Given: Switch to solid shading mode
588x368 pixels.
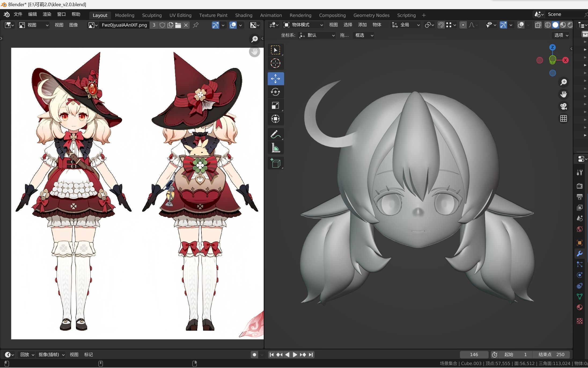Looking at the screenshot, I should (555, 25).
